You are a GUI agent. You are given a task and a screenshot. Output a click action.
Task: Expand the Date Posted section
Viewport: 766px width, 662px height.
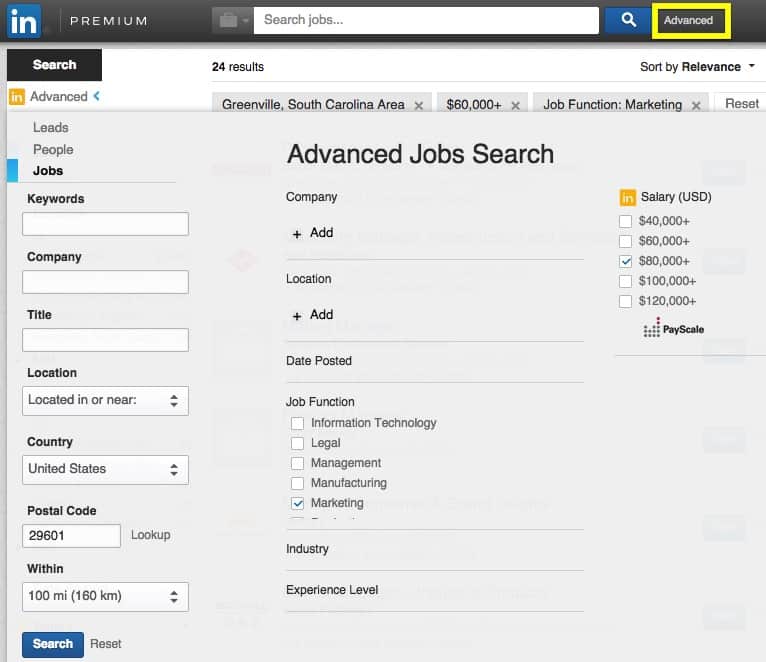coord(319,361)
